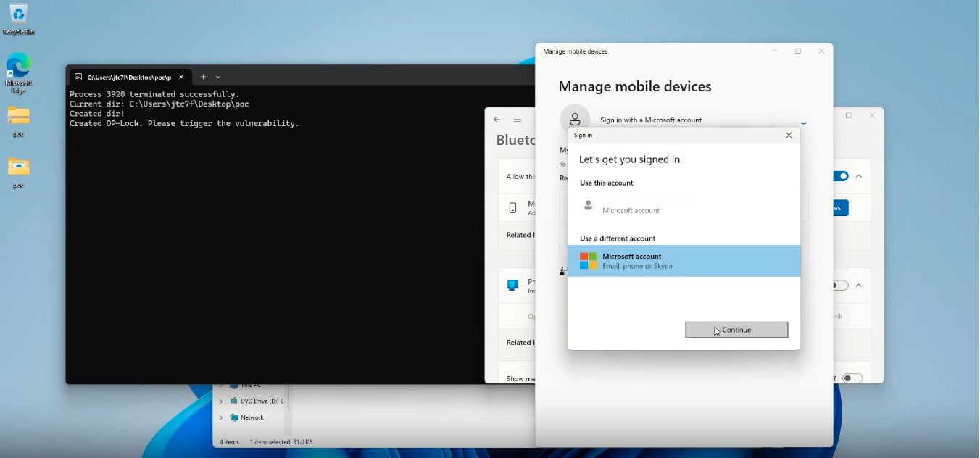Click the phone device icon in Settings

pos(513,208)
